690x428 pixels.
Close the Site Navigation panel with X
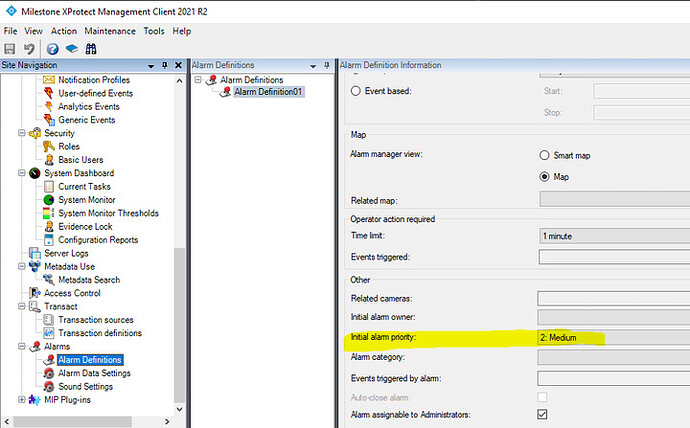177,65
